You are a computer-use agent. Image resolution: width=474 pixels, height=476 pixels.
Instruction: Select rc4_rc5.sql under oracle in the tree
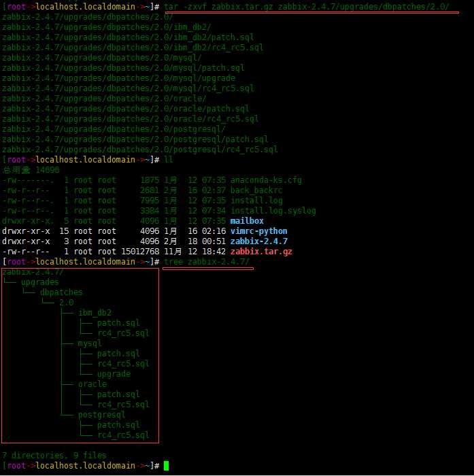click(123, 405)
